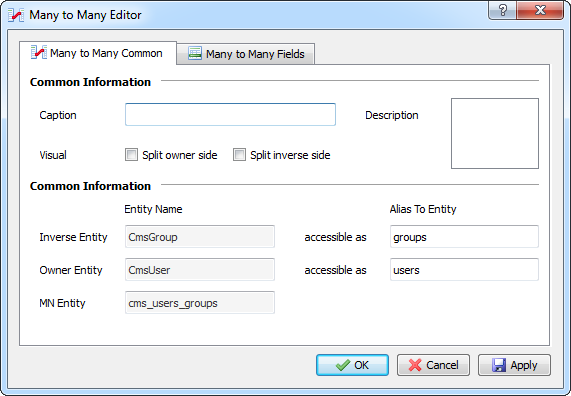Enable Split owner side checkbox

tap(131, 155)
